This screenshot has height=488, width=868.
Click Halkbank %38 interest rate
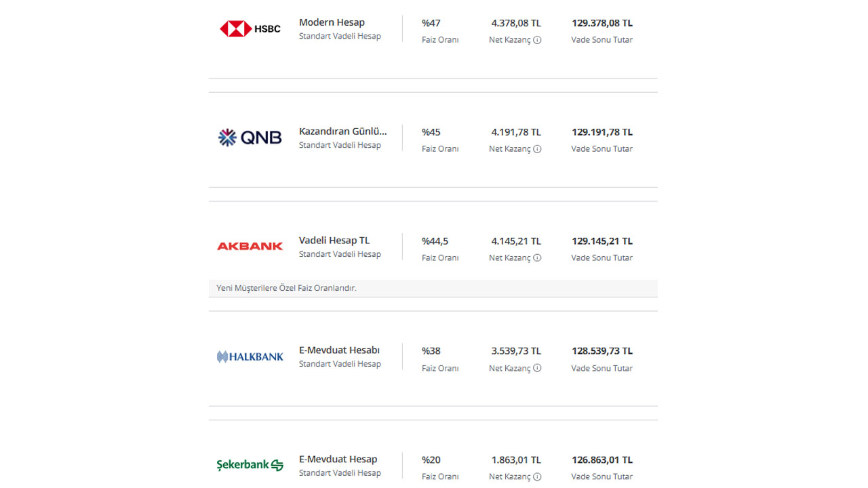pyautogui.click(x=431, y=351)
